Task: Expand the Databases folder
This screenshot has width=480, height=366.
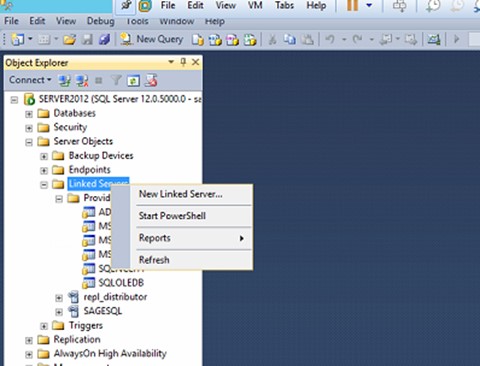Action: pos(29,114)
